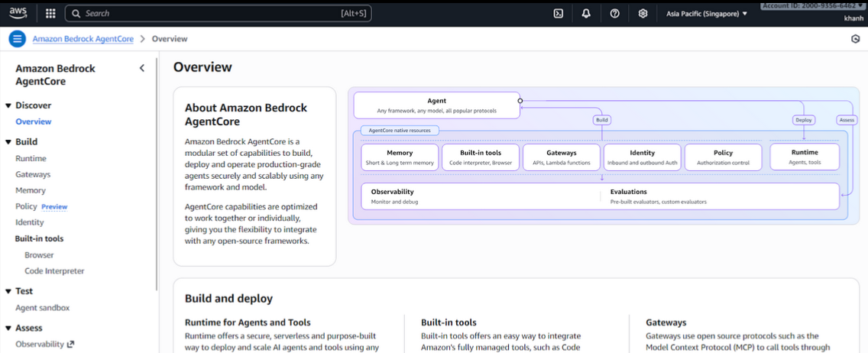
Task: Collapse the AgentCore sidebar with chevron
Action: coord(141,69)
